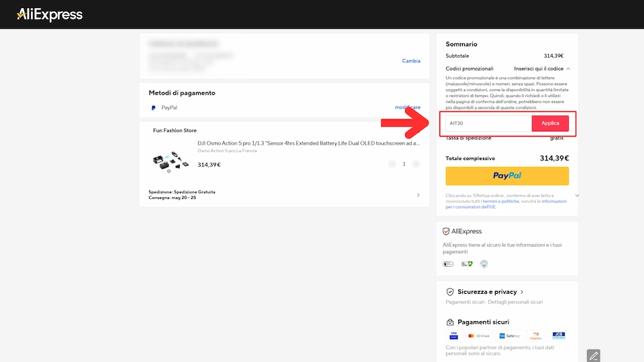Open DJI Osmo Action 5 pro product title

click(309, 143)
